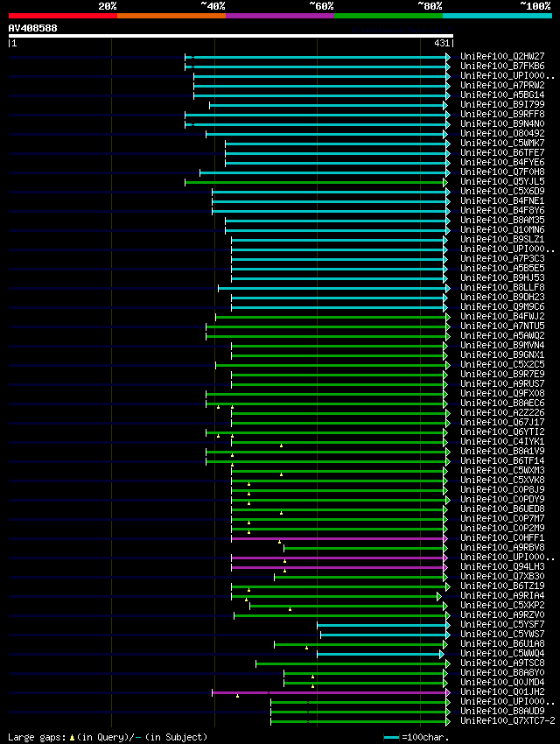Open entry UniRef100_C5WWQ4
This screenshot has width=560, height=744.
point(502,653)
